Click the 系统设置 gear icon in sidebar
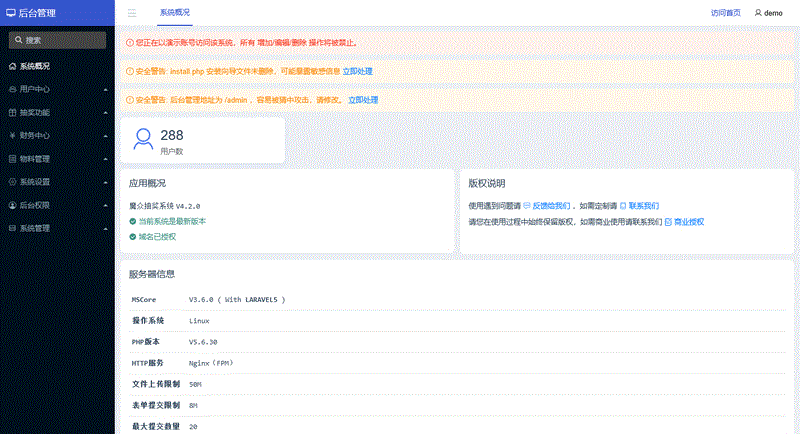The height and width of the screenshot is (434, 800). [x=12, y=182]
